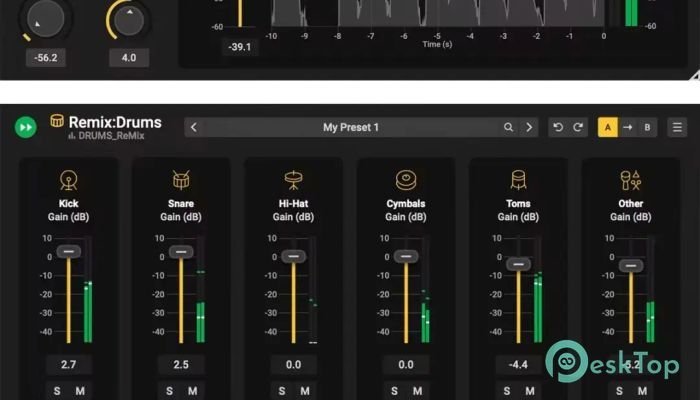Viewport: 700px width, 400px height.
Task: Open the My Preset 1 preset list
Action: (350, 127)
